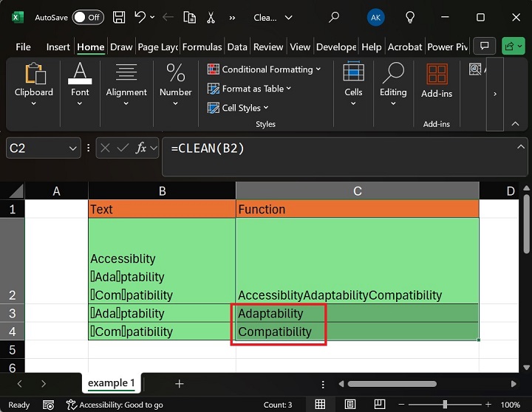Expand the Name Box dropdown arrow

73,148
